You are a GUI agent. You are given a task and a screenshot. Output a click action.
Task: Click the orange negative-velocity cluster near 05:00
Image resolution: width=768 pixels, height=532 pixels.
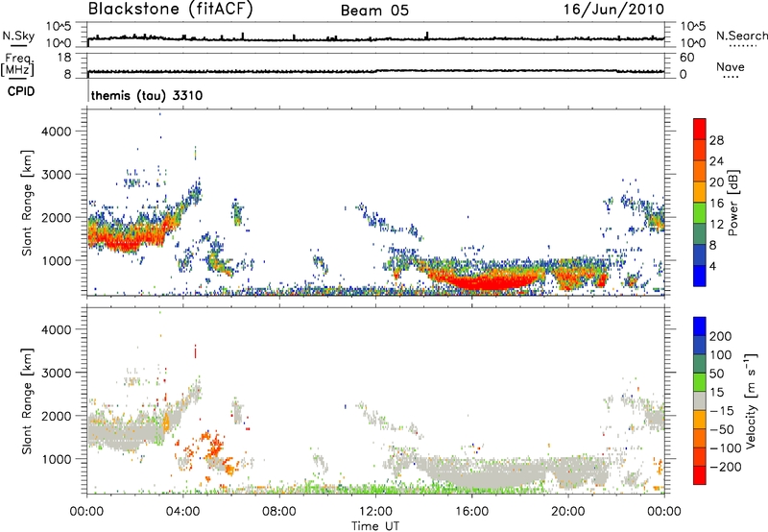(x=214, y=447)
